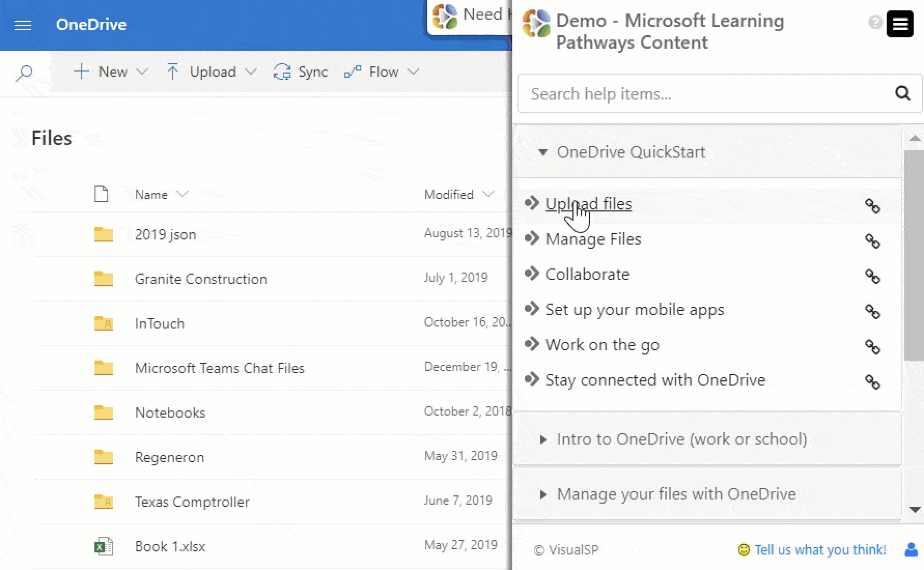Open the help panel hamburger menu
Screen dimensions: 924x570
tap(900, 24)
